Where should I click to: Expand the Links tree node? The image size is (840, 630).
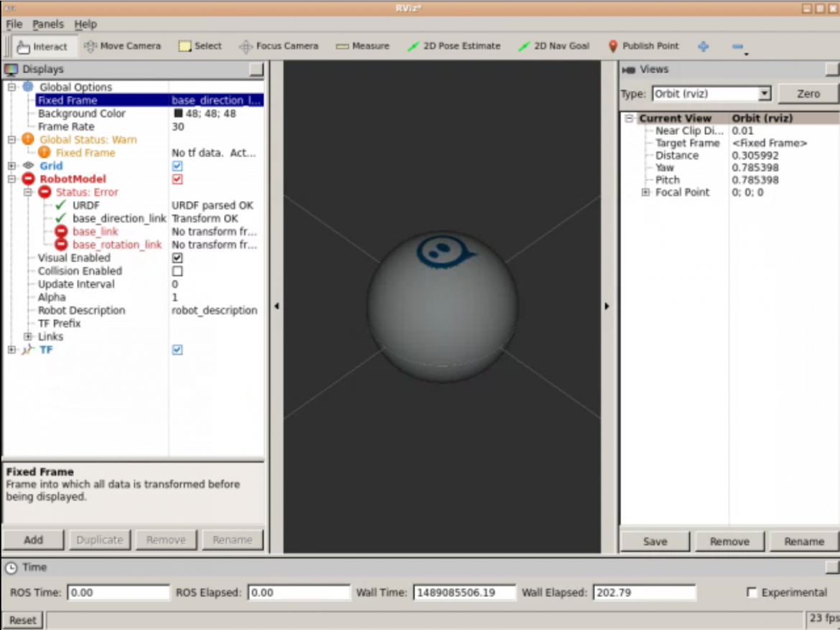28,337
